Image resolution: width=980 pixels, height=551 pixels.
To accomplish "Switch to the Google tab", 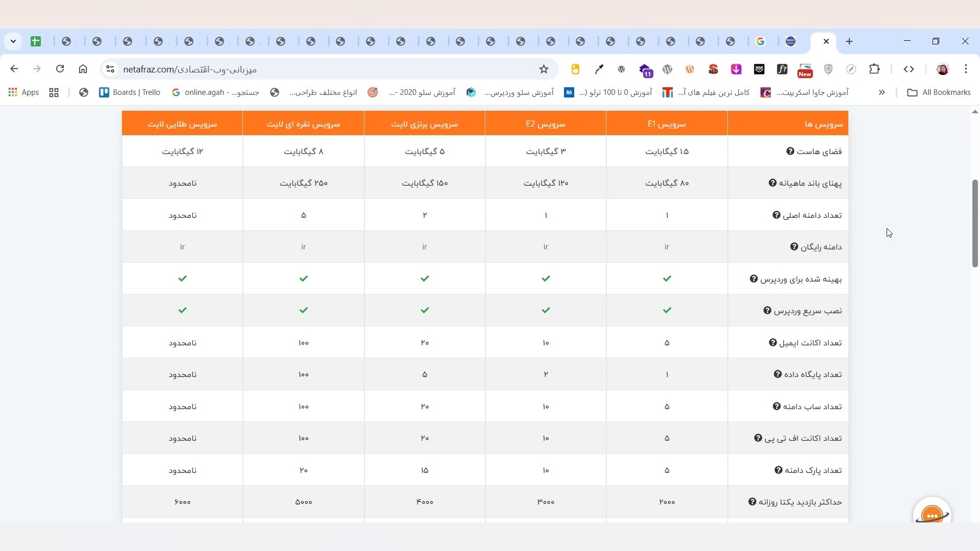I will pos(761,41).
